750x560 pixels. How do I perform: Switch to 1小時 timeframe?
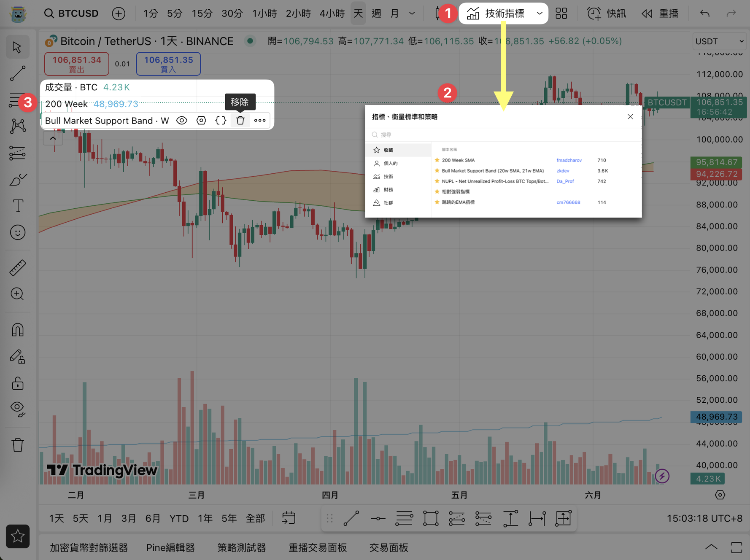tap(264, 13)
